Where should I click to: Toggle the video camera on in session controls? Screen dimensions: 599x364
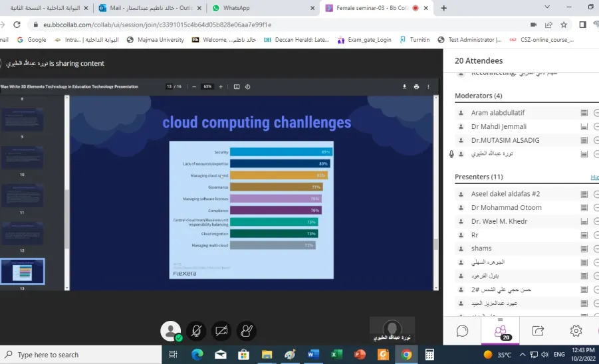[221, 331]
